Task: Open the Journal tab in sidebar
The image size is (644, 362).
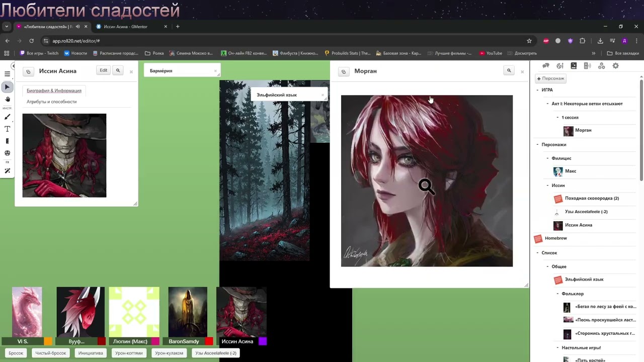Action: click(x=574, y=66)
